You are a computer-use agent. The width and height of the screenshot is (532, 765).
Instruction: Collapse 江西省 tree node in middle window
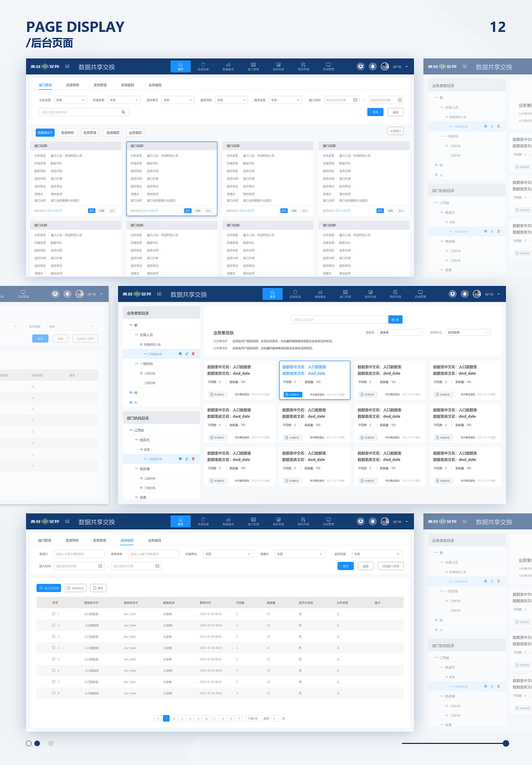tap(131, 430)
